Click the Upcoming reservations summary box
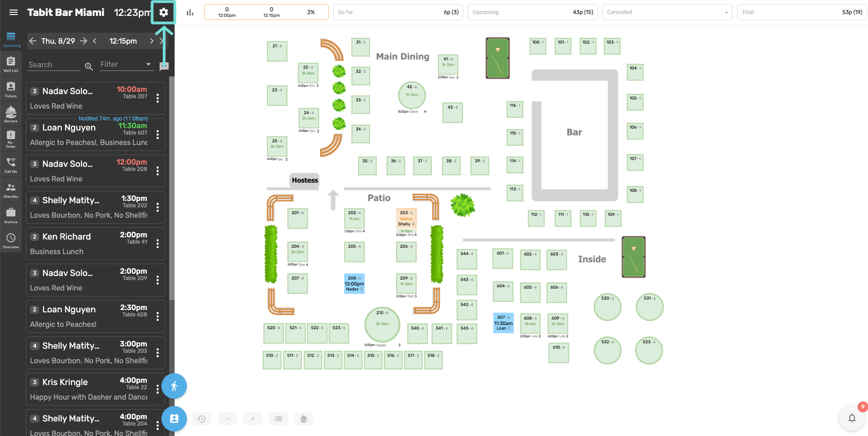 pos(532,12)
